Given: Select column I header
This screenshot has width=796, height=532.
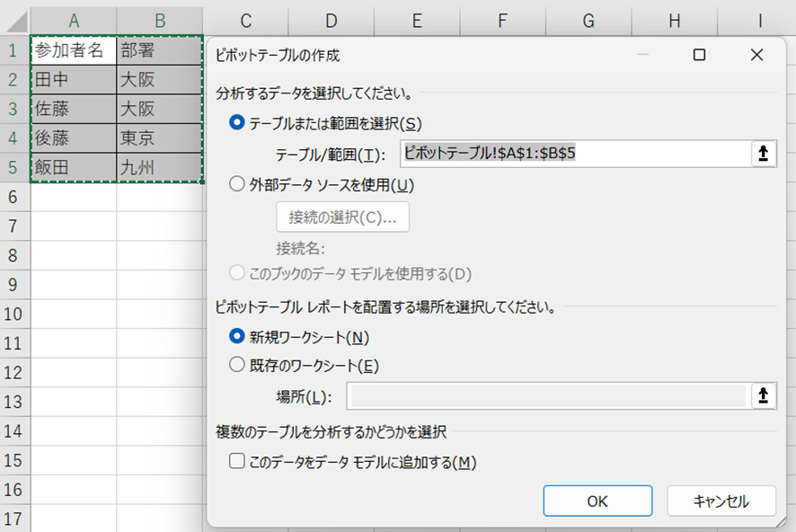Looking at the screenshot, I should [760, 20].
